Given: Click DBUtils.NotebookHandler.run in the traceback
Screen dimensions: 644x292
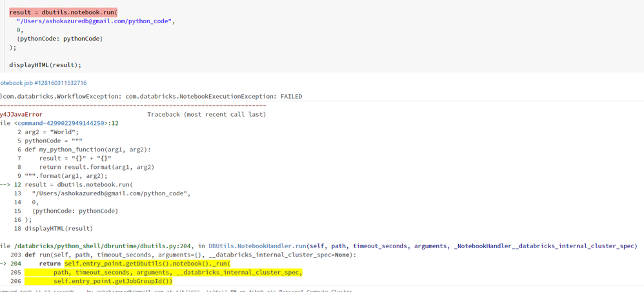Looking at the screenshot, I should [x=257, y=246].
